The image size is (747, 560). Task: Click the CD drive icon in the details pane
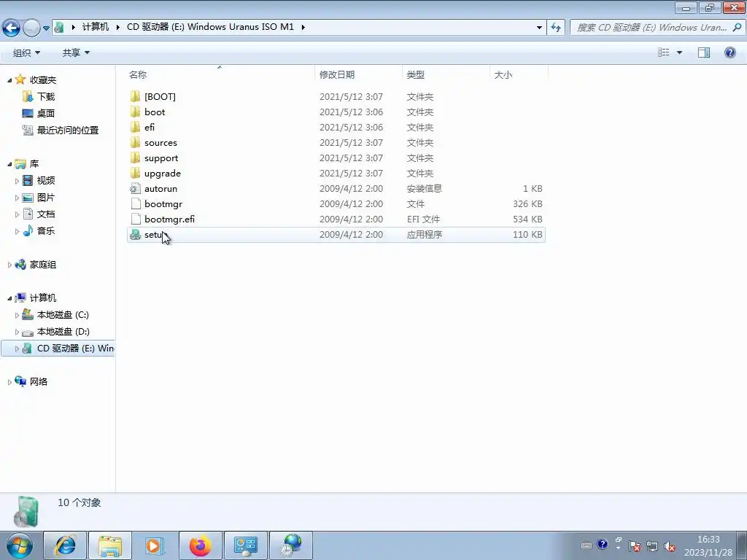coord(27,511)
